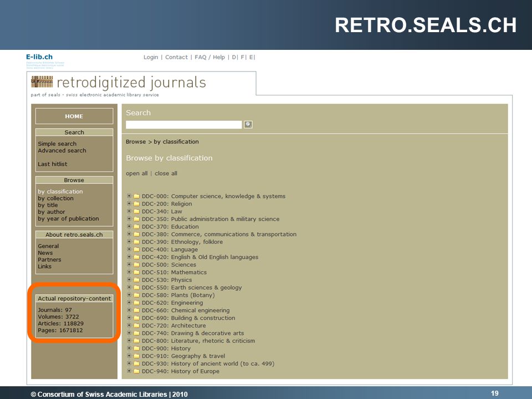532x399 pixels.
Task: Switch language to E (English)
Action: tap(251, 57)
